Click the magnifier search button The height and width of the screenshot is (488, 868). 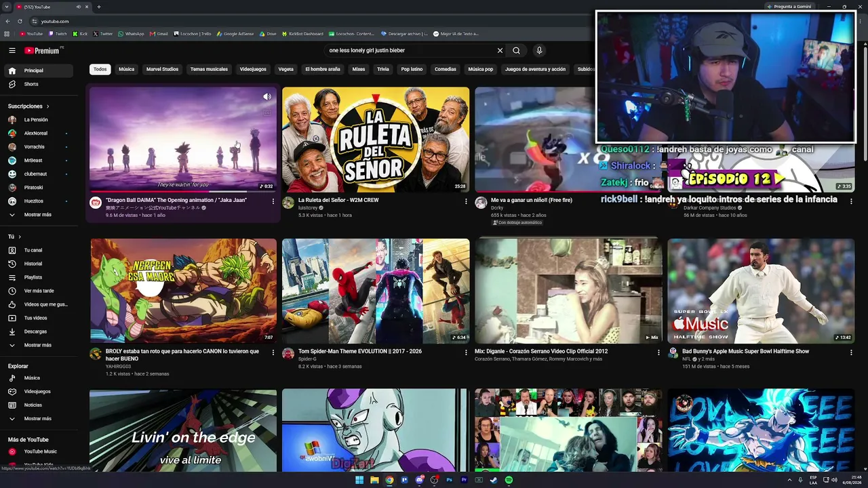(x=516, y=50)
